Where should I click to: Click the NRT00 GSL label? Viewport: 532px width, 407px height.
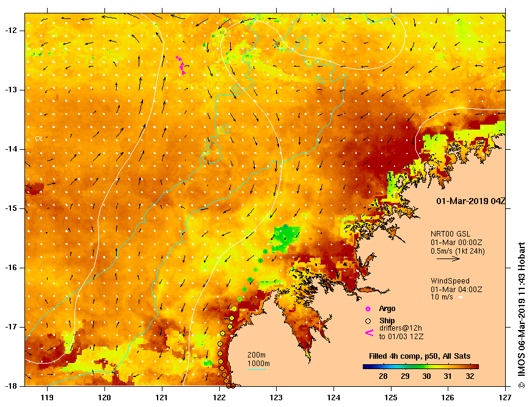(x=451, y=234)
